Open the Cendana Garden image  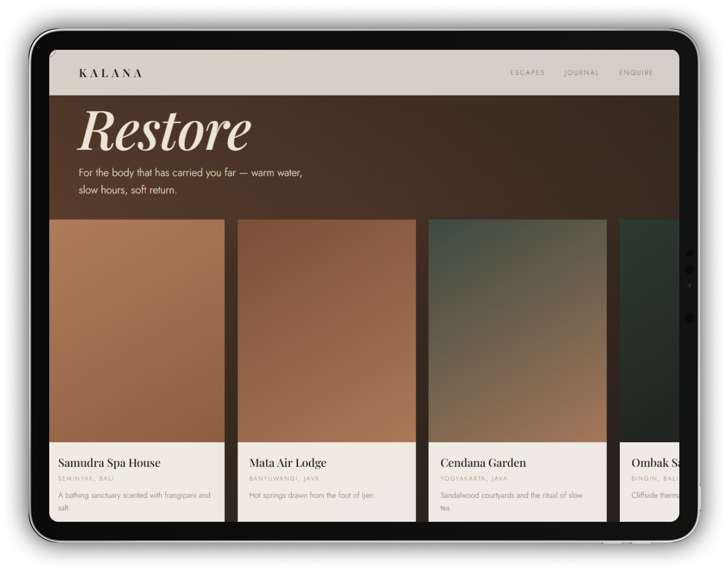point(517,331)
